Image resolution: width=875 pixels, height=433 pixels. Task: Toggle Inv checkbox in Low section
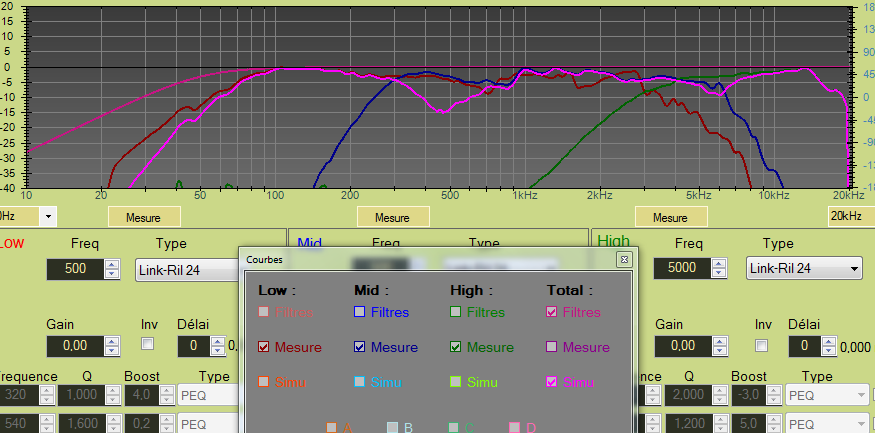(148, 344)
